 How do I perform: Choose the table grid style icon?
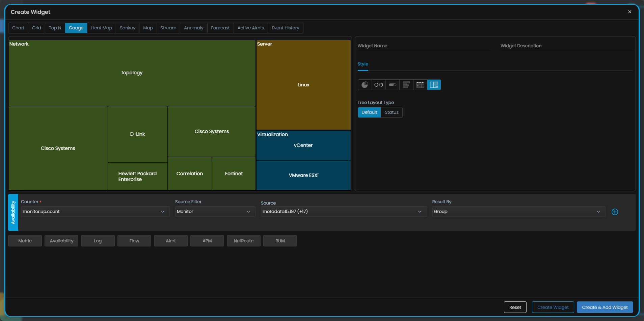click(x=420, y=85)
